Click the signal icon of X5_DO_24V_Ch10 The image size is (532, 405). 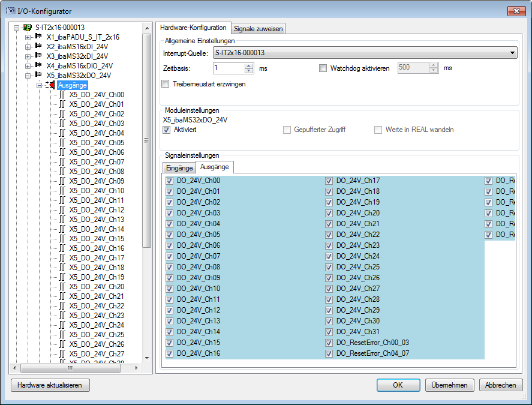pyautogui.click(x=62, y=191)
